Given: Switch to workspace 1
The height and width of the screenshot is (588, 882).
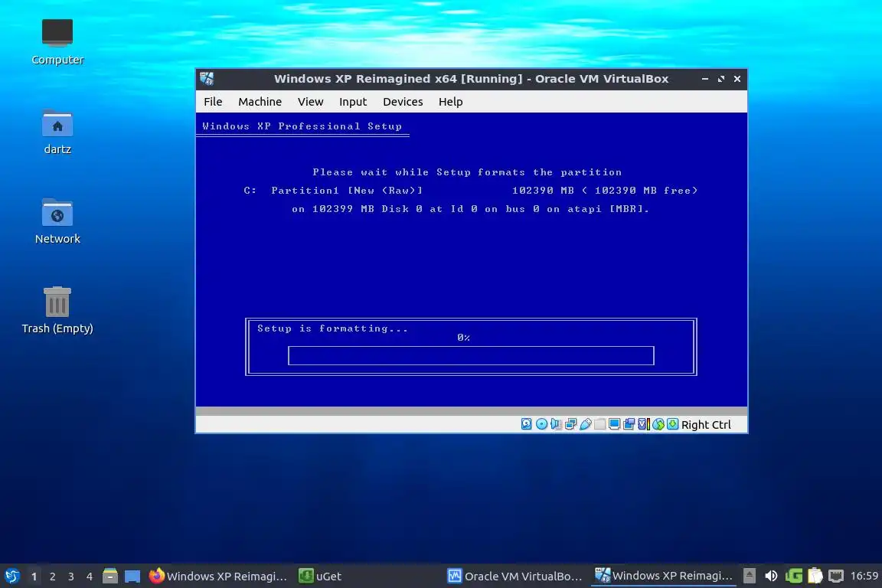Looking at the screenshot, I should (34, 577).
